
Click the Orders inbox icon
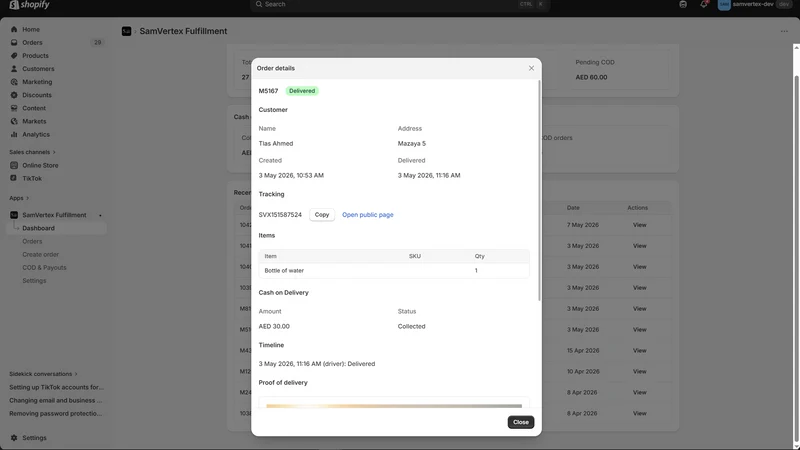tap(14, 42)
